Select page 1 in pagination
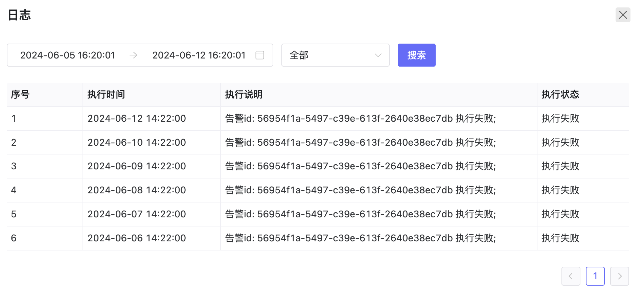Image resolution: width=644 pixels, height=288 pixels. tap(595, 276)
